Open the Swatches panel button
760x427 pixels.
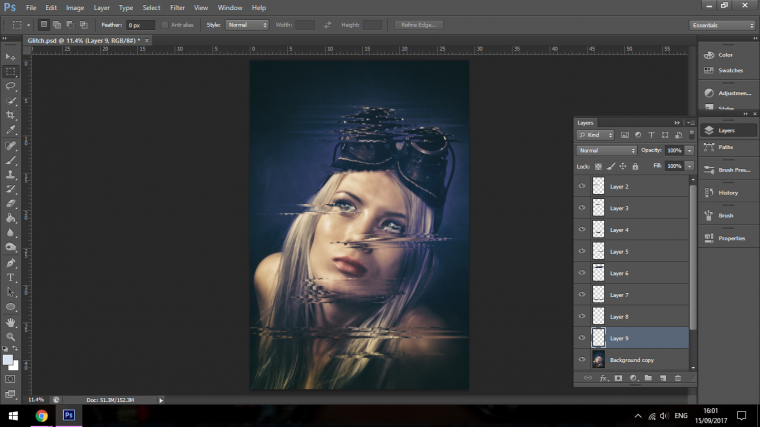point(728,70)
